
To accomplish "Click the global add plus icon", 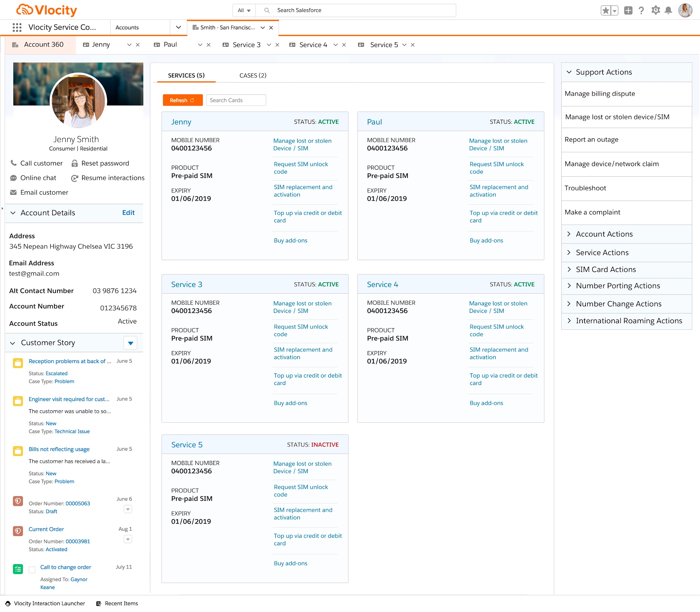I will point(628,10).
